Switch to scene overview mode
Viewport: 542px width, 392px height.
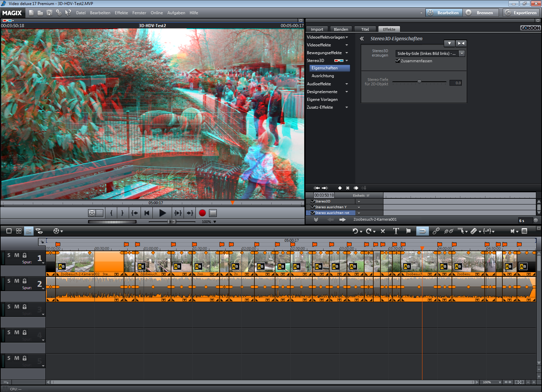click(x=19, y=231)
